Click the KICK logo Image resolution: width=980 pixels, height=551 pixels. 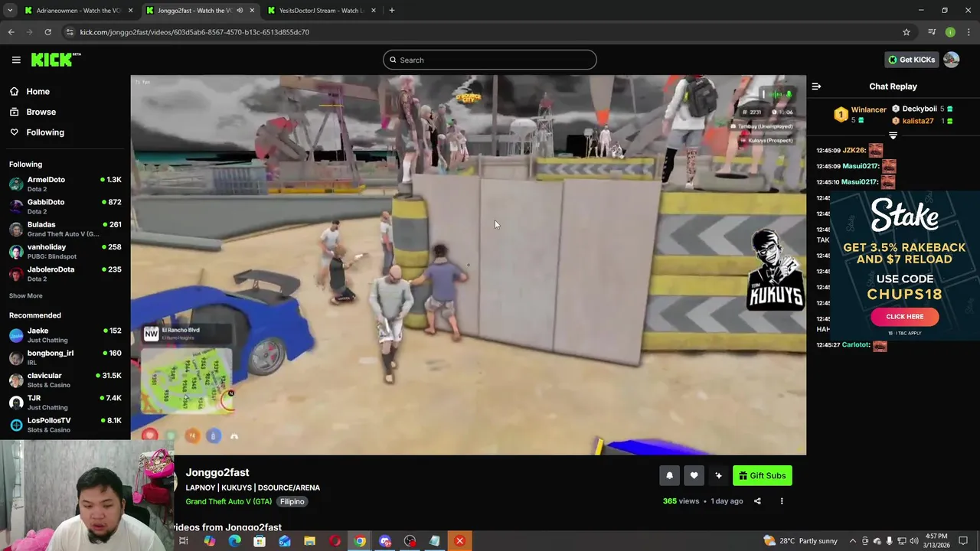[55, 60]
